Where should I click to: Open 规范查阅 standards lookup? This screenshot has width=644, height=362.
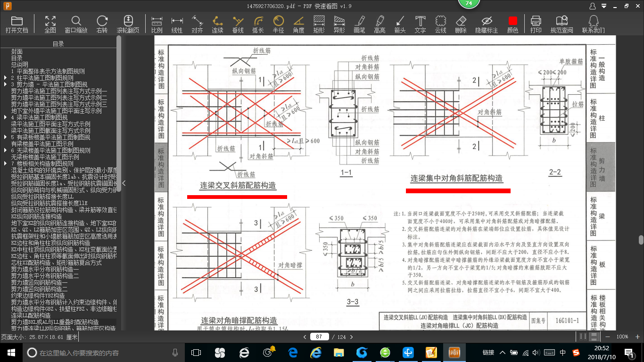561,24
